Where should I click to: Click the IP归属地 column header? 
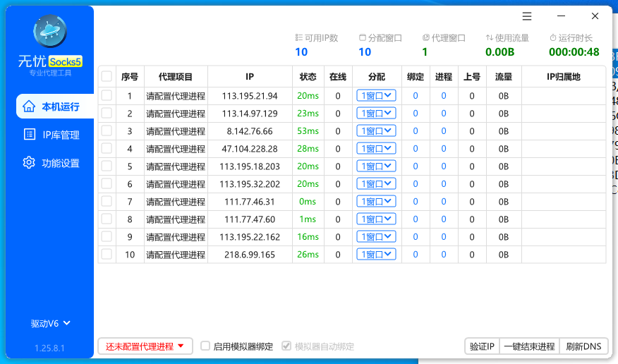(x=564, y=76)
